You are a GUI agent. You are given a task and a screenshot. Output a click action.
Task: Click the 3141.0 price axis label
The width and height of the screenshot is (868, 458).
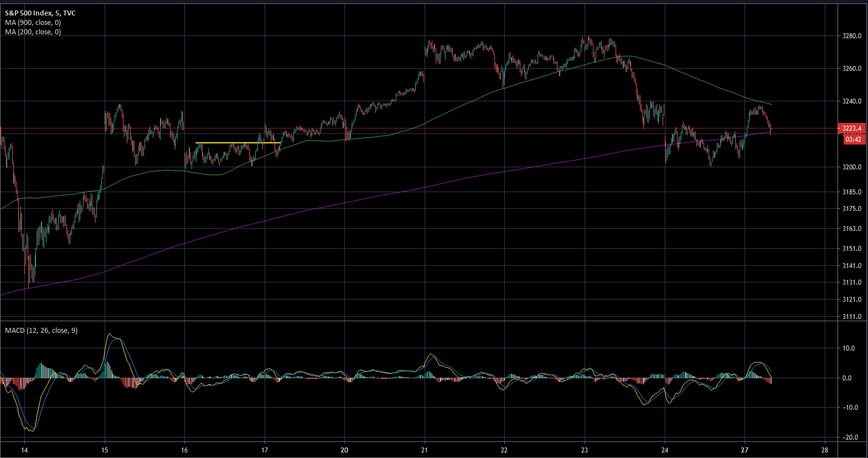pyautogui.click(x=852, y=266)
